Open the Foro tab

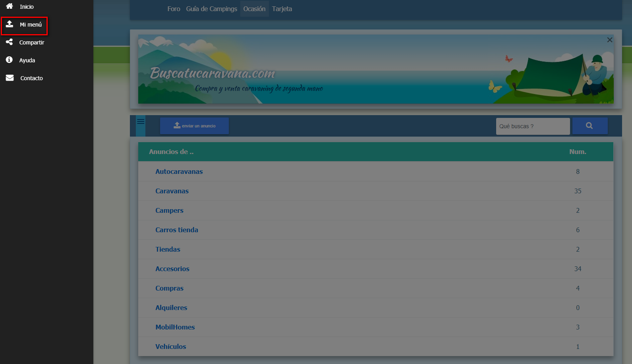pos(174,9)
